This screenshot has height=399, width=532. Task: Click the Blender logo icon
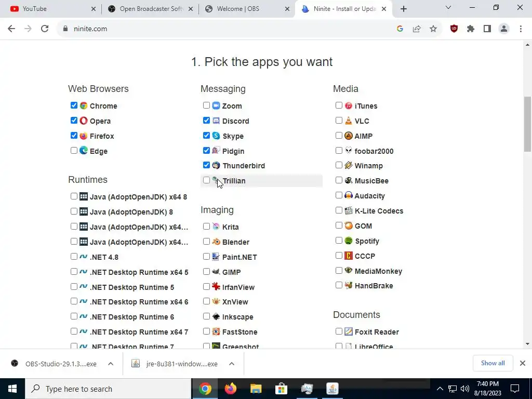click(x=216, y=242)
